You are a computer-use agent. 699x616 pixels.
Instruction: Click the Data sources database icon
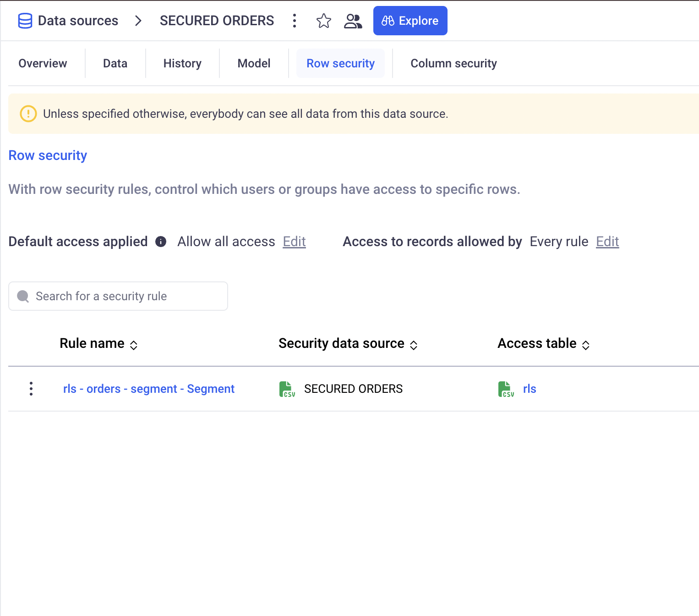pos(25,21)
